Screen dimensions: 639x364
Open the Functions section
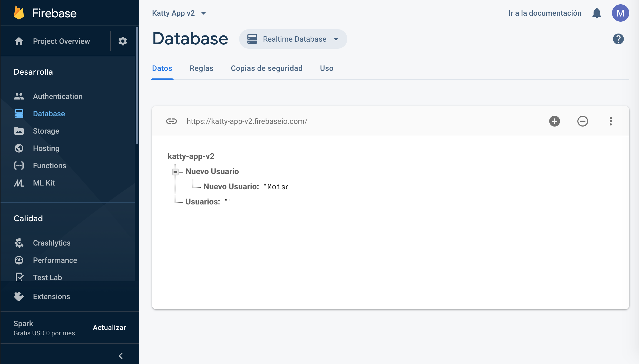[x=50, y=166]
